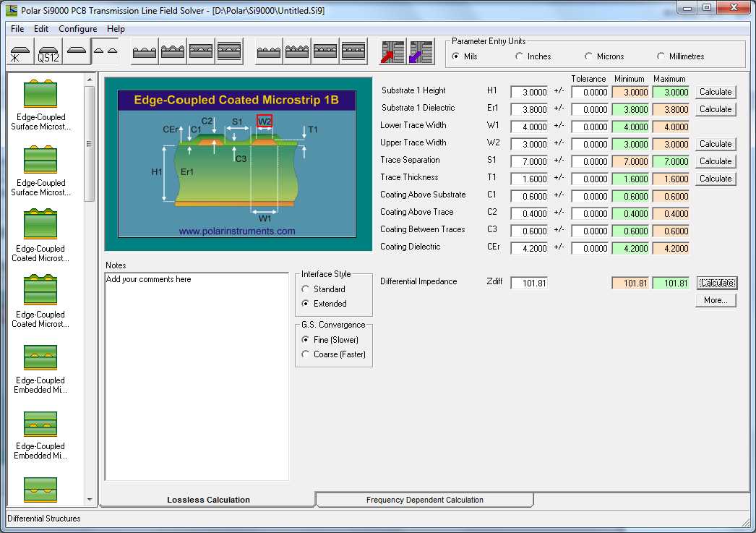Choose the four-bump coated differential coplanar icon
The height and width of the screenshot is (533, 756).
click(297, 51)
